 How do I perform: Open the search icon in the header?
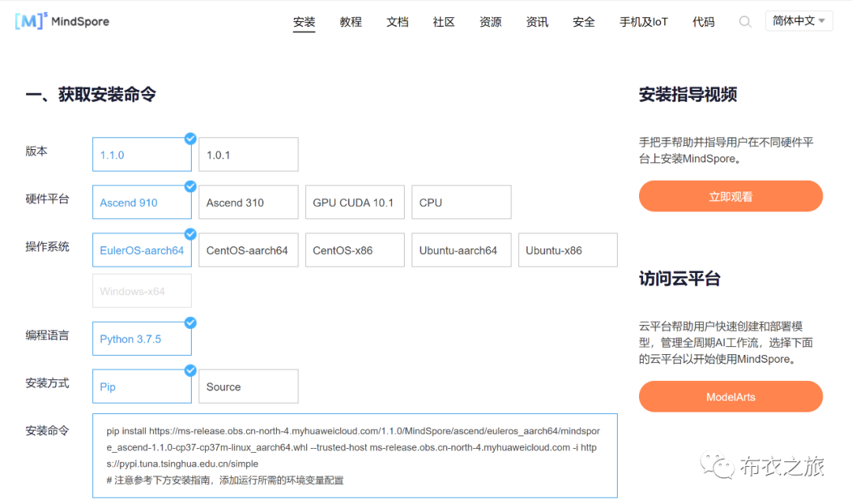coord(745,22)
